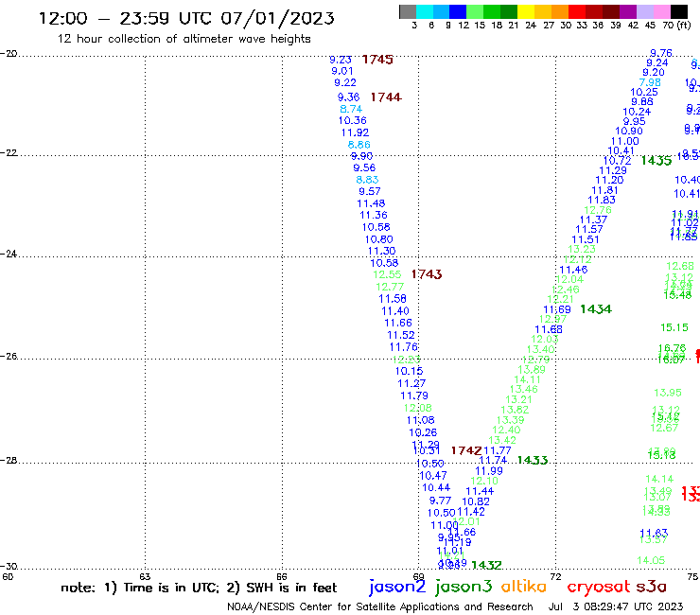This screenshot has width=700, height=615.
Task: Select the dark blue 12 ft legend swatch
Action: click(x=459, y=11)
